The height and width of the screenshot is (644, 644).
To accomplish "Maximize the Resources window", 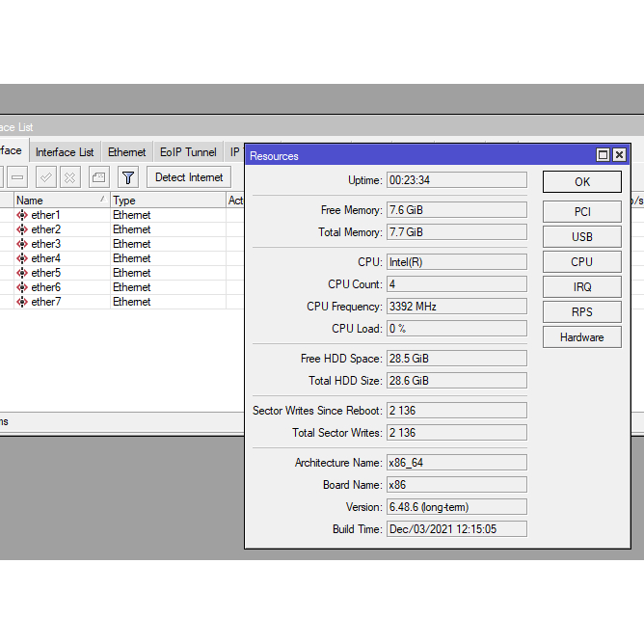I will coord(603,155).
